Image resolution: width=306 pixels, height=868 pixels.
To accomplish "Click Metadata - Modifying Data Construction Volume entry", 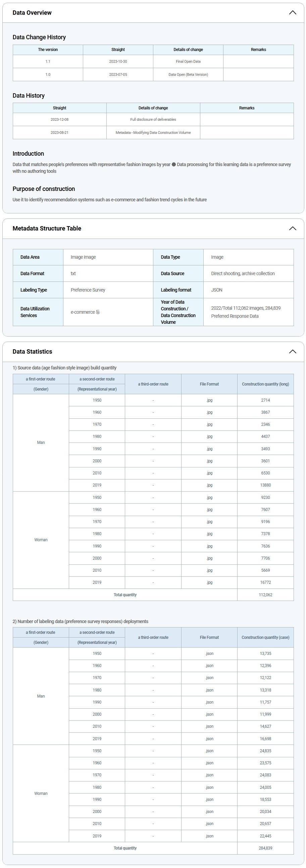I will point(153,133).
